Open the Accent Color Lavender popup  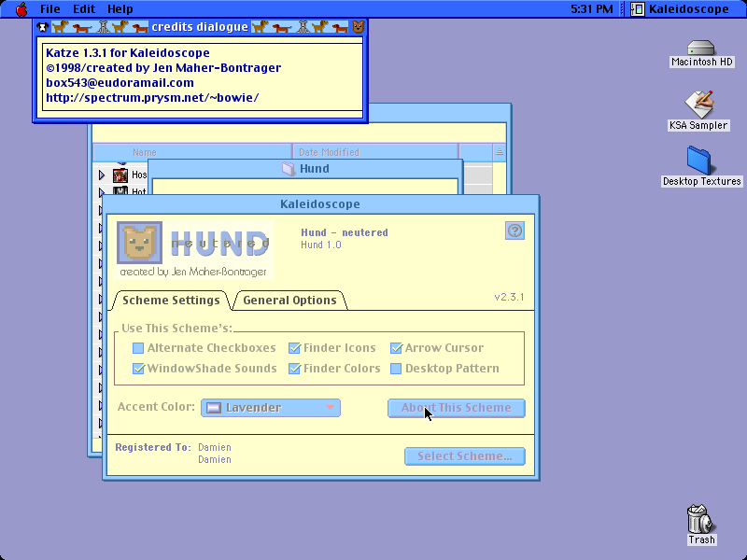point(271,408)
